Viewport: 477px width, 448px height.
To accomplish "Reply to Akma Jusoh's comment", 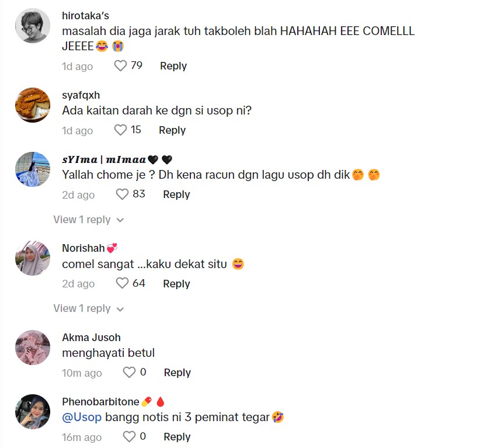I will pos(177,373).
